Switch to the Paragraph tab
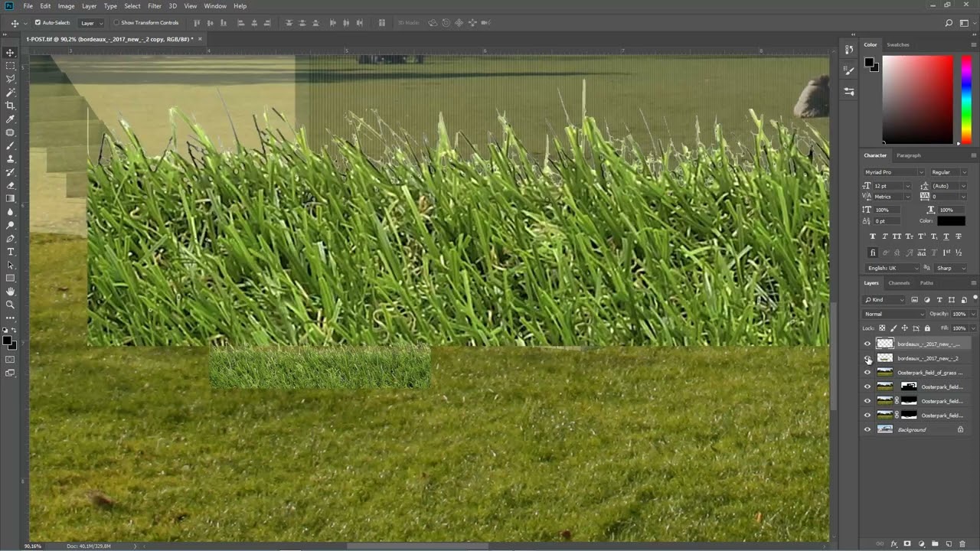Image resolution: width=980 pixels, height=551 pixels. click(909, 155)
